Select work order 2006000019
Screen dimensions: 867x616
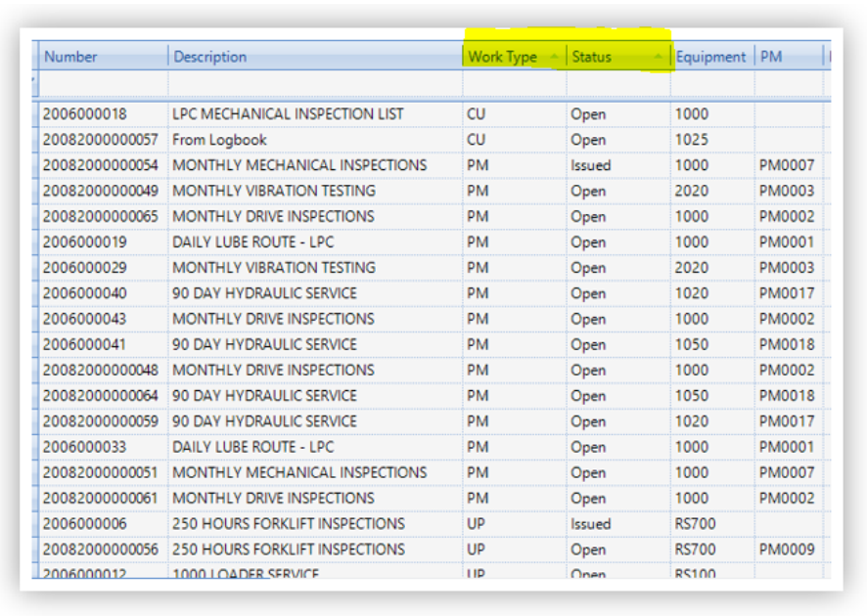point(85,242)
